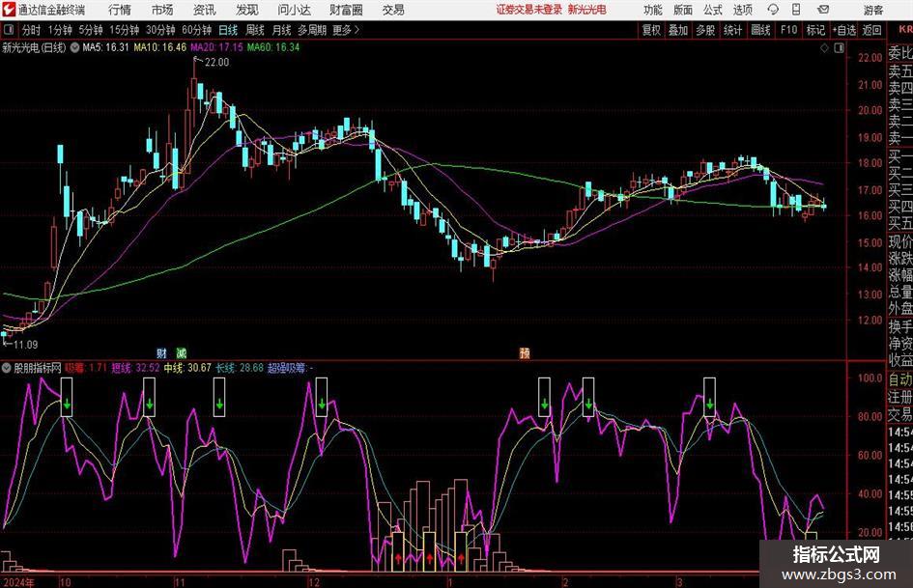The image size is (913, 588).
Task: Click the 标记 mark button
Action: 815,30
